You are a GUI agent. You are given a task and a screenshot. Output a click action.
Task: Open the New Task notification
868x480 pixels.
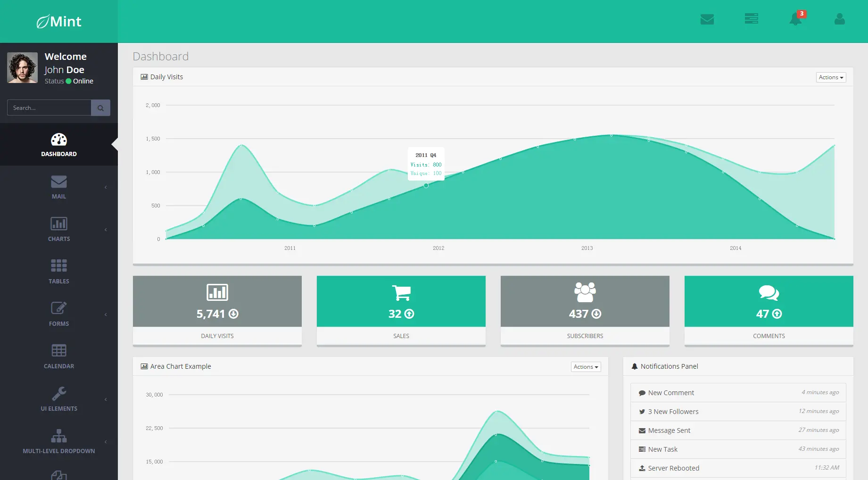[x=738, y=449]
